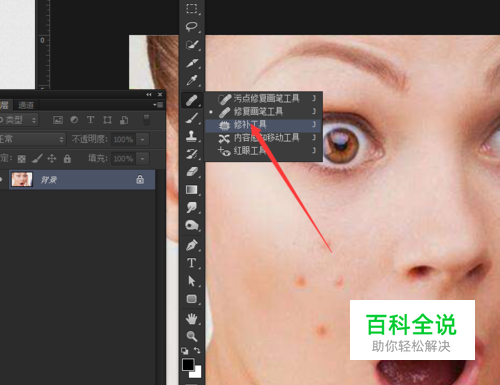The width and height of the screenshot is (500, 385).
Task: Select the Hand tool
Action: click(x=192, y=319)
